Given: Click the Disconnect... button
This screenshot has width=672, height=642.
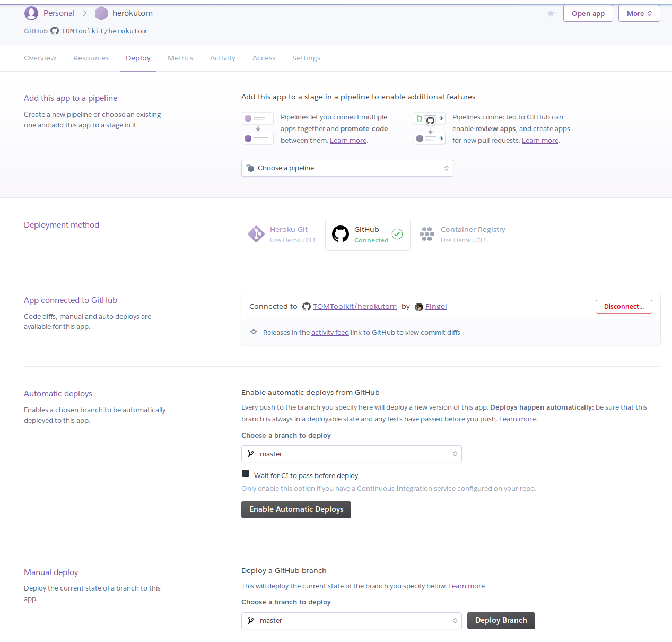Looking at the screenshot, I should (624, 307).
